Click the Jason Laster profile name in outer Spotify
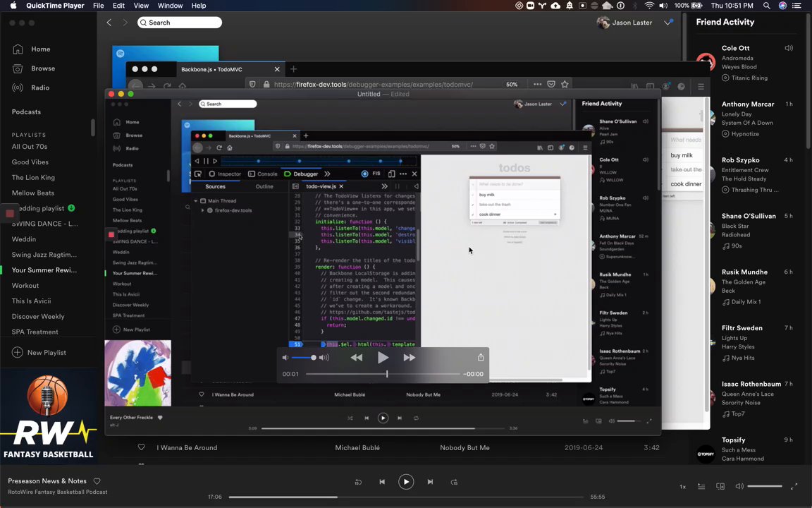This screenshot has height=508, width=812. 632,23
